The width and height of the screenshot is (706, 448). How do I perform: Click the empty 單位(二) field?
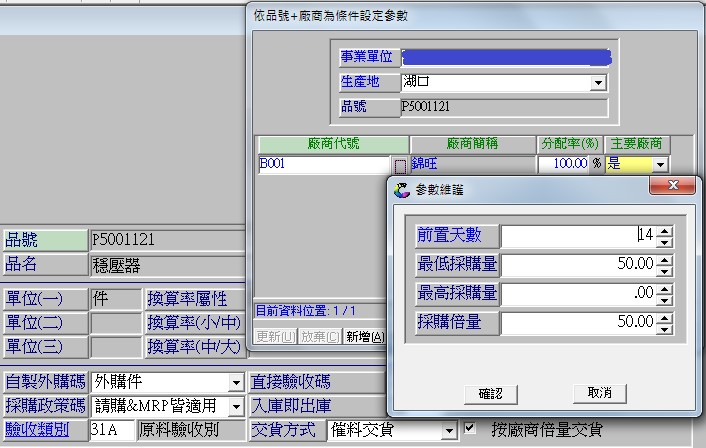click(116, 323)
